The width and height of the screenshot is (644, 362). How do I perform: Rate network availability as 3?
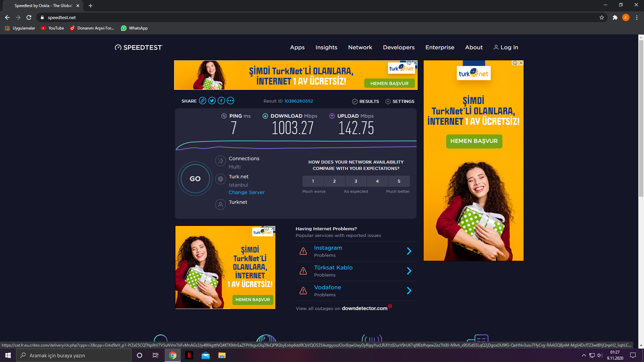coord(356,181)
